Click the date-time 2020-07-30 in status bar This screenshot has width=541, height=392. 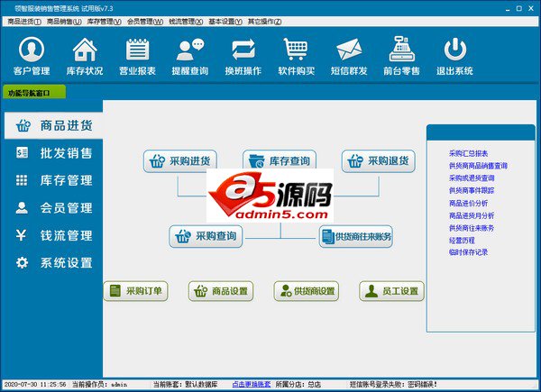click(x=35, y=384)
